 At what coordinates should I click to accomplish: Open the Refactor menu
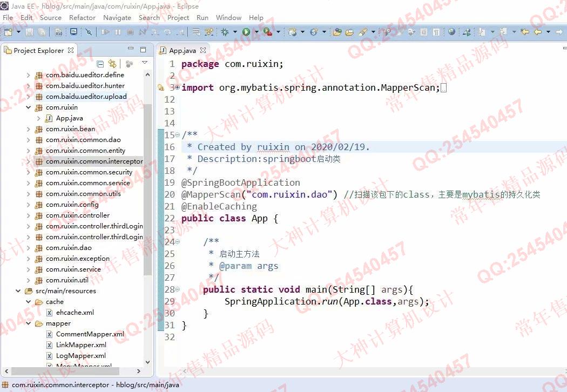[82, 17]
